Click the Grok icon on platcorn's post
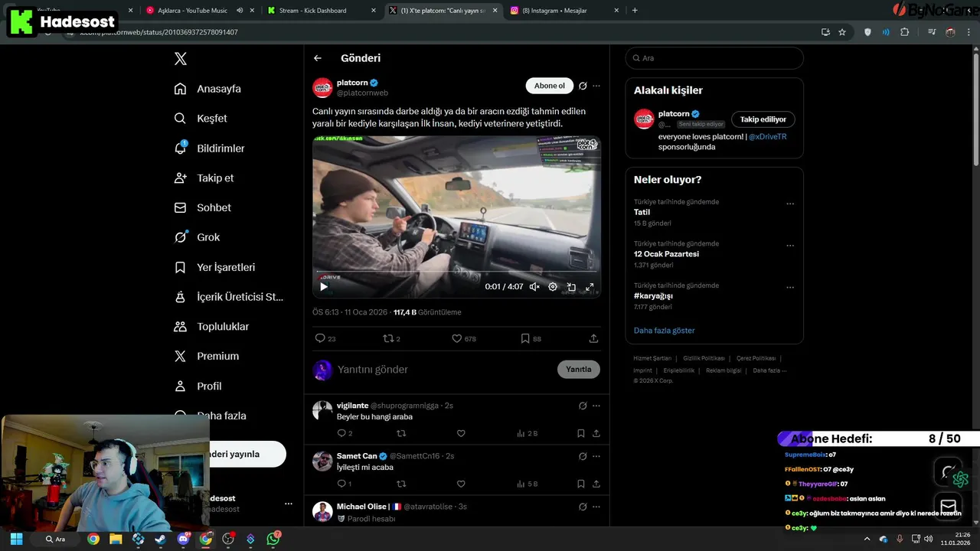The image size is (980, 551). (583, 86)
